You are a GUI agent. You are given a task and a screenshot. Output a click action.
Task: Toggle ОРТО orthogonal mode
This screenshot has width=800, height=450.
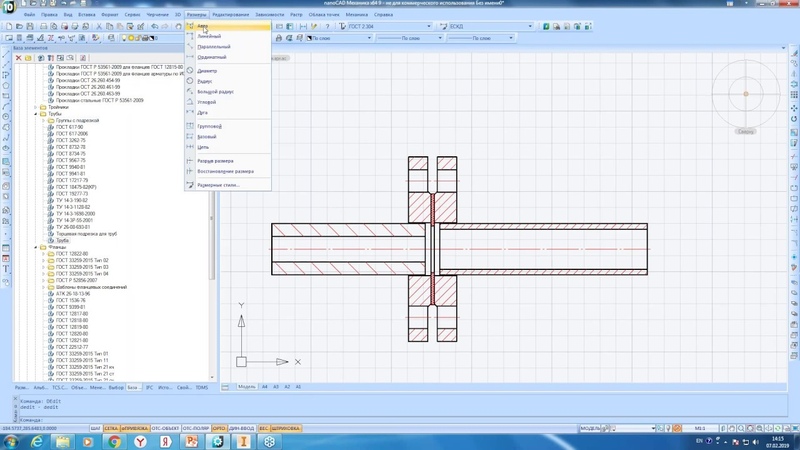pos(219,428)
